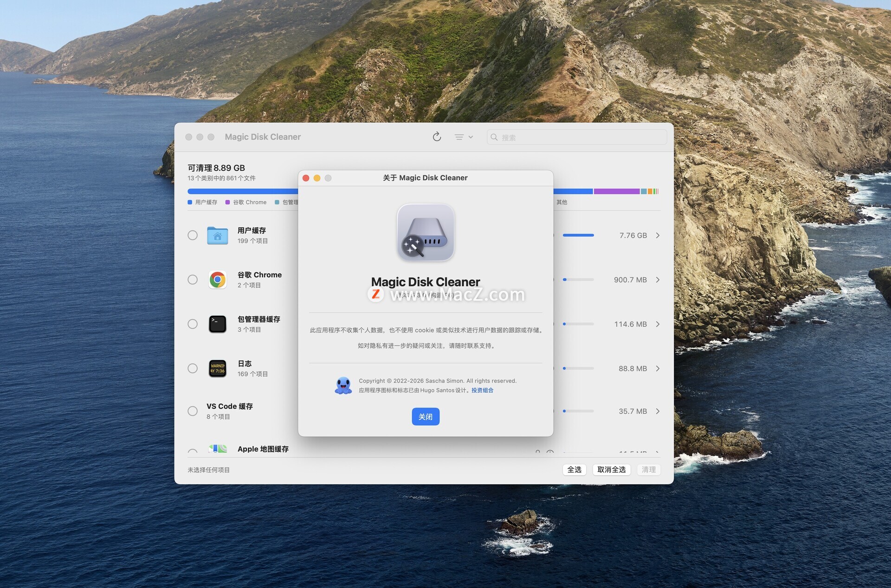Click the Copyright Sascha Simon text
The width and height of the screenshot is (891, 588).
point(437,381)
